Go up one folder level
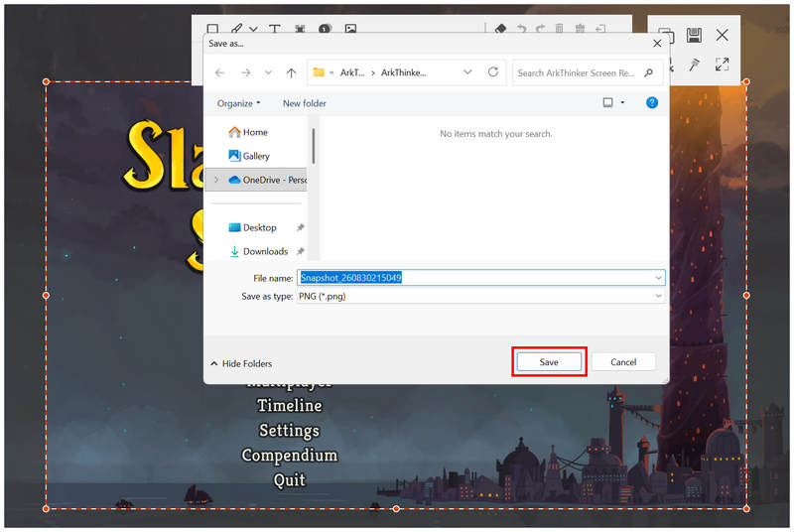The height and width of the screenshot is (532, 794). [291, 72]
